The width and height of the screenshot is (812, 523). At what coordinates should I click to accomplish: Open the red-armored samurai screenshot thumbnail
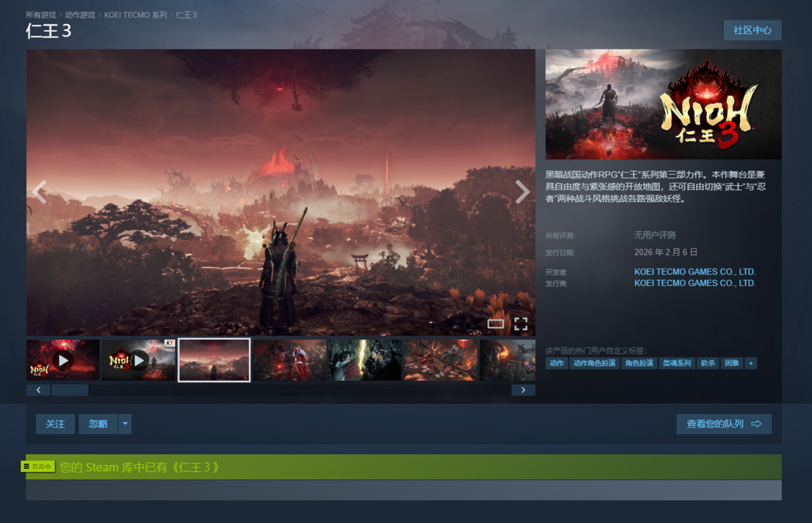click(289, 360)
